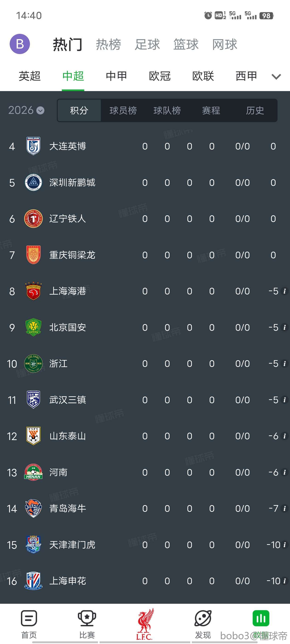Go to the 足球 category
Viewport: 290px width, 644px height.
[x=147, y=44]
